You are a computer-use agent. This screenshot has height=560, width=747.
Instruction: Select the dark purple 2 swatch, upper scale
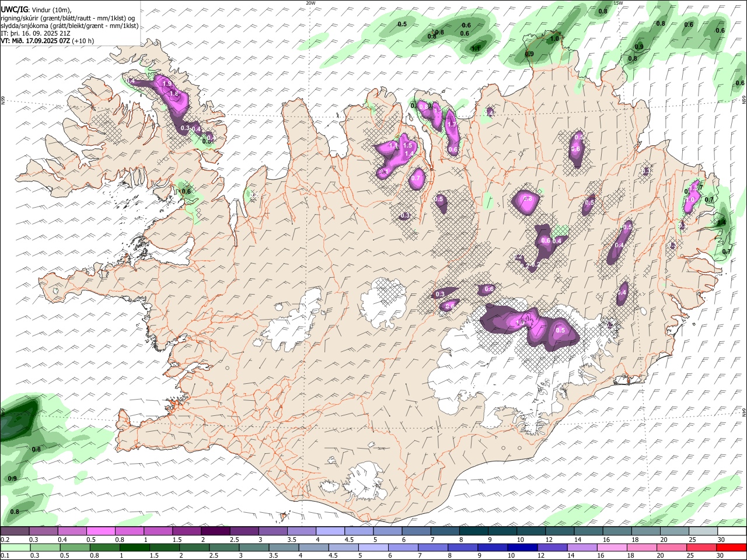[x=215, y=531]
